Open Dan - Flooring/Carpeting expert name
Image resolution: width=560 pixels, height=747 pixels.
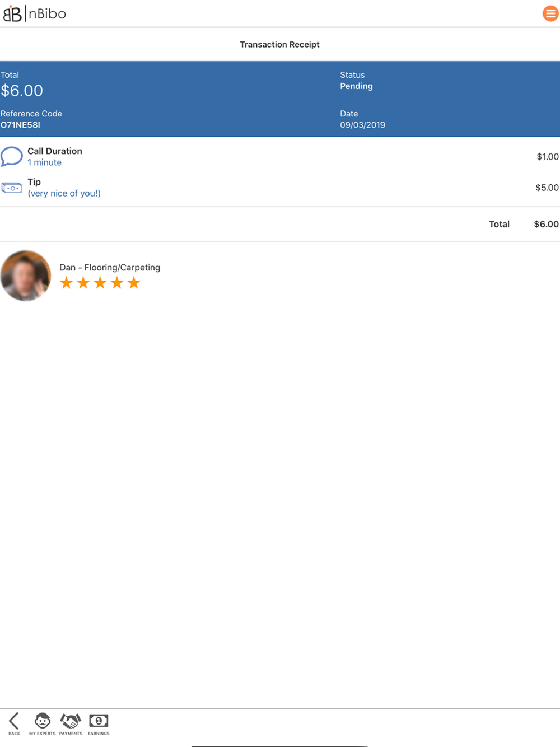click(110, 268)
